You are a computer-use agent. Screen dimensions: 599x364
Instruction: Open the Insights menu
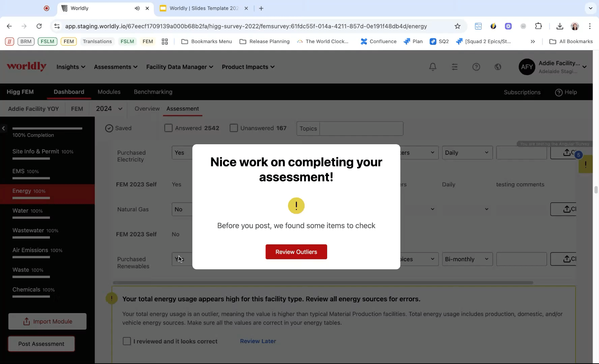(71, 67)
